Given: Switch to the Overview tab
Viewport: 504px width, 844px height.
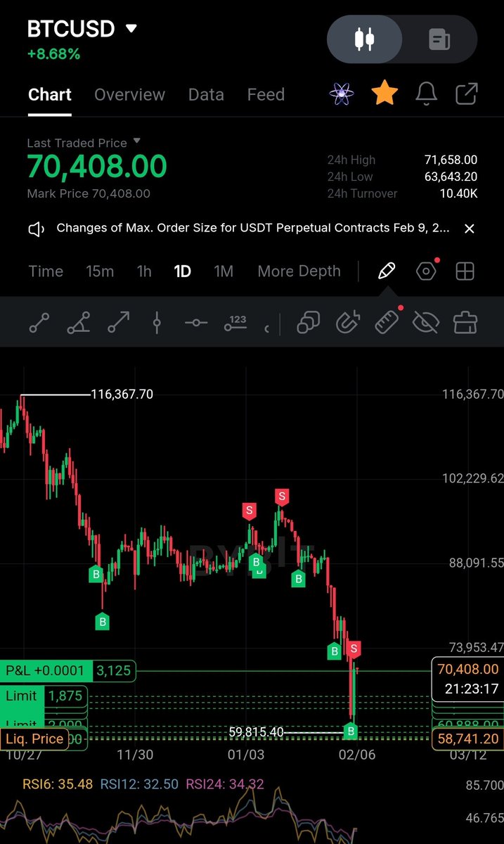Looking at the screenshot, I should [129, 94].
